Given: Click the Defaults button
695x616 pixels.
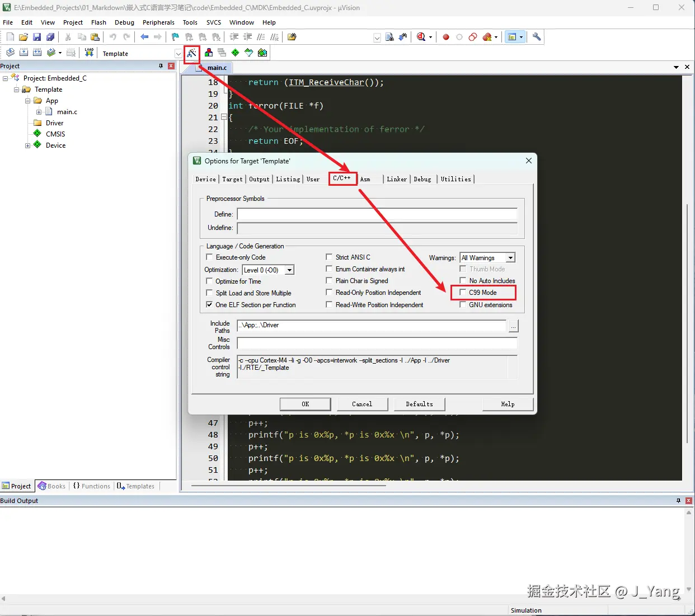Looking at the screenshot, I should tap(419, 404).
